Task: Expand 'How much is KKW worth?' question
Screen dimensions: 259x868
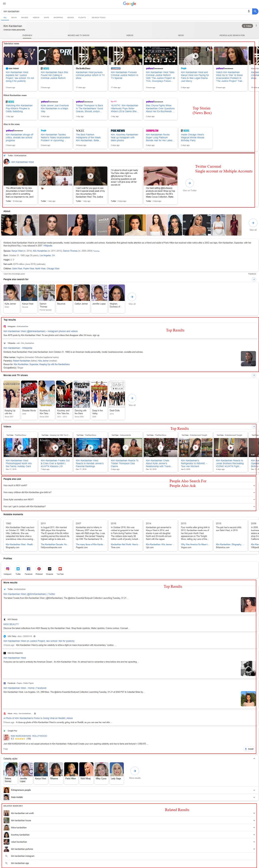Action: pos(254,486)
